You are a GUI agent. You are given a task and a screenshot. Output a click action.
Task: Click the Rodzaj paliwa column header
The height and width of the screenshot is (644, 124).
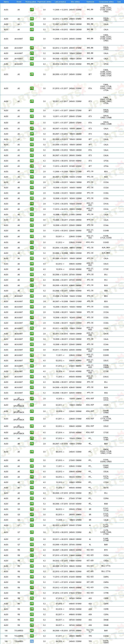pos(31,2)
